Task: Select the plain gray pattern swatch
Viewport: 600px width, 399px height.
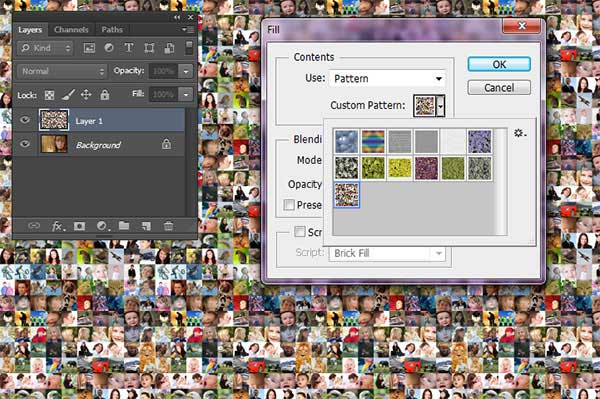Action: [x=426, y=142]
